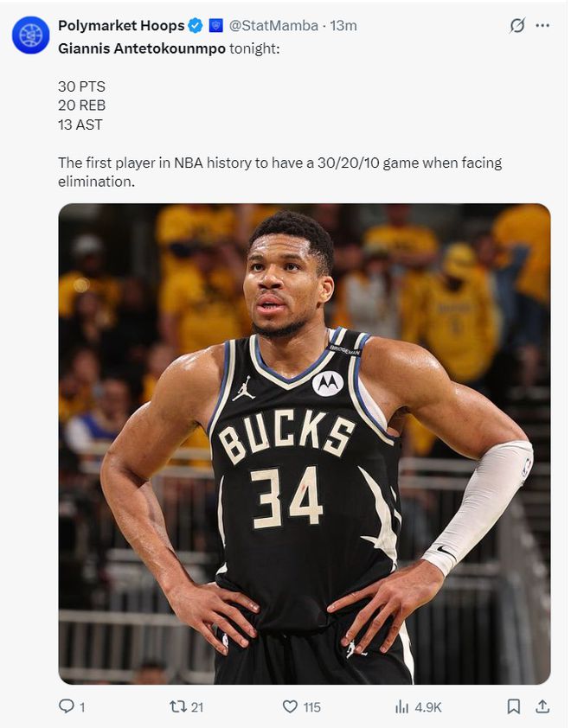The height and width of the screenshot is (728, 571).
Task: Click the bold Giannis Antetokounmpo name text
Action: [x=142, y=48]
